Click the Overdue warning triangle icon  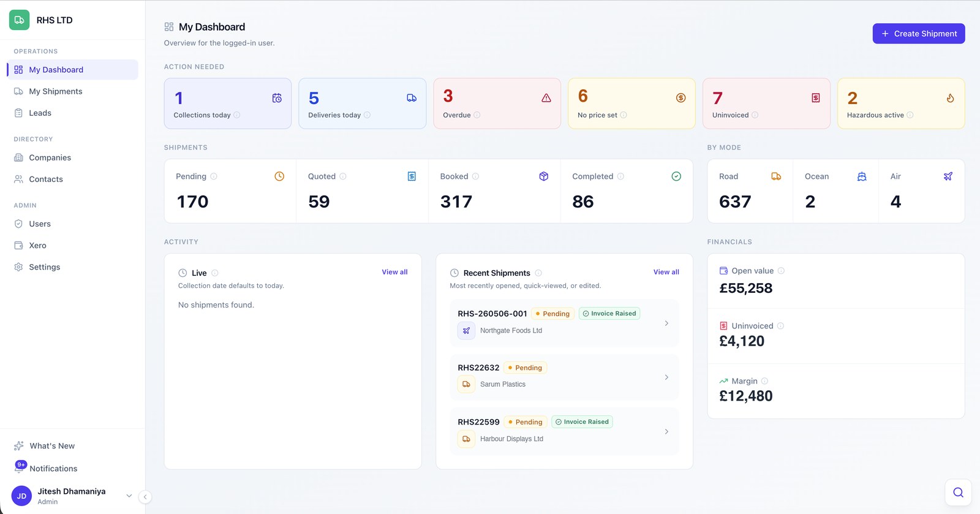[546, 98]
